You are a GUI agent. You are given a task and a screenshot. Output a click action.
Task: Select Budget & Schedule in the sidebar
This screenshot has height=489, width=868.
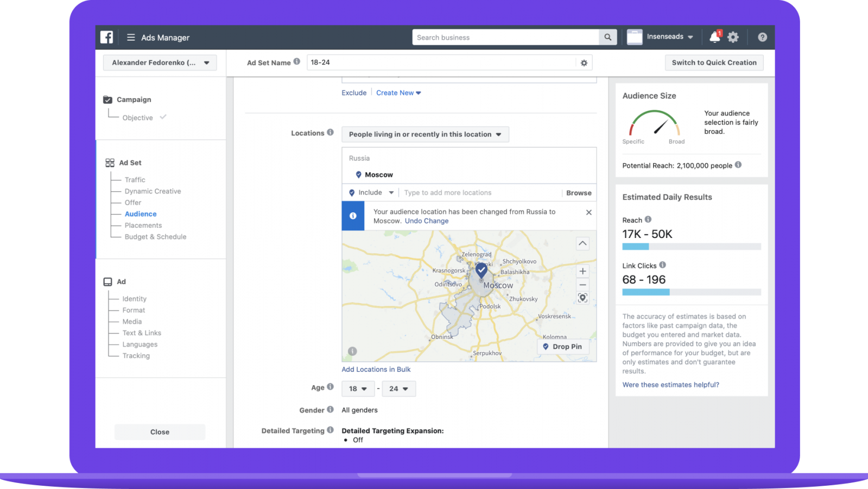tap(155, 237)
